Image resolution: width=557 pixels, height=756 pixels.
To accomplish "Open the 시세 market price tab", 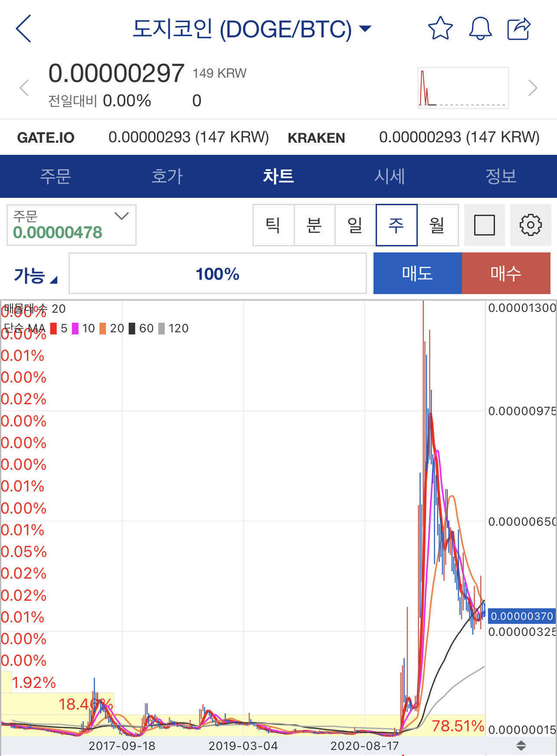I will pyautogui.click(x=389, y=176).
